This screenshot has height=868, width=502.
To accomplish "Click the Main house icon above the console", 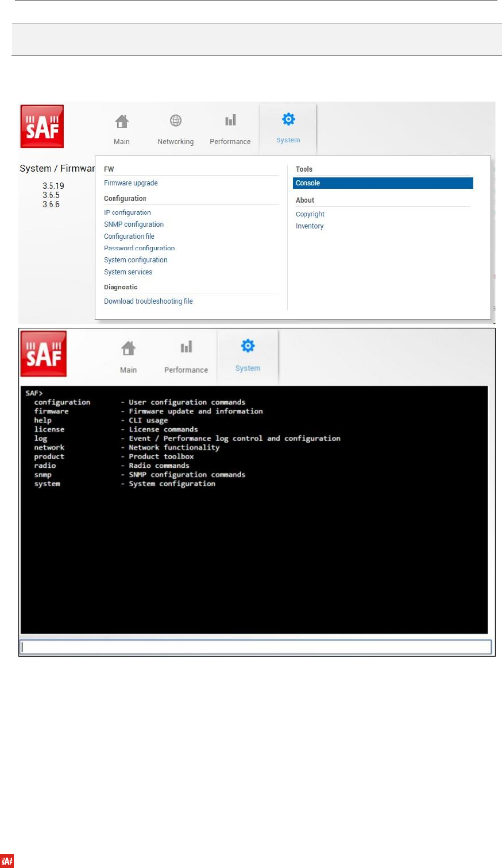I will click(129, 348).
